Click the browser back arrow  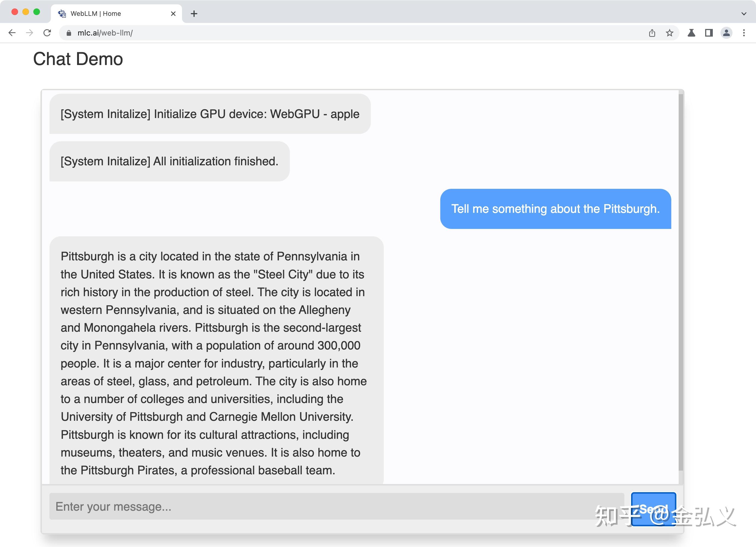click(x=12, y=33)
